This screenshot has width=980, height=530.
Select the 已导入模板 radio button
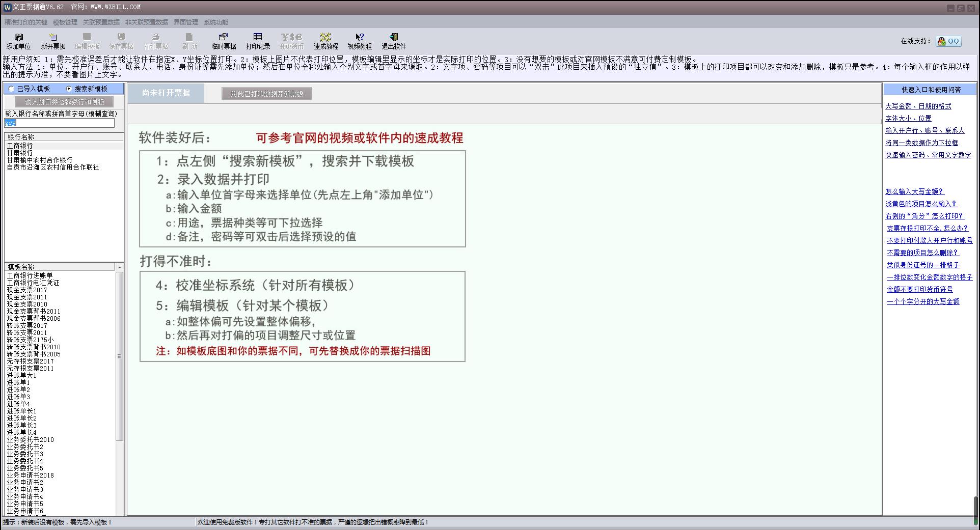[11, 89]
